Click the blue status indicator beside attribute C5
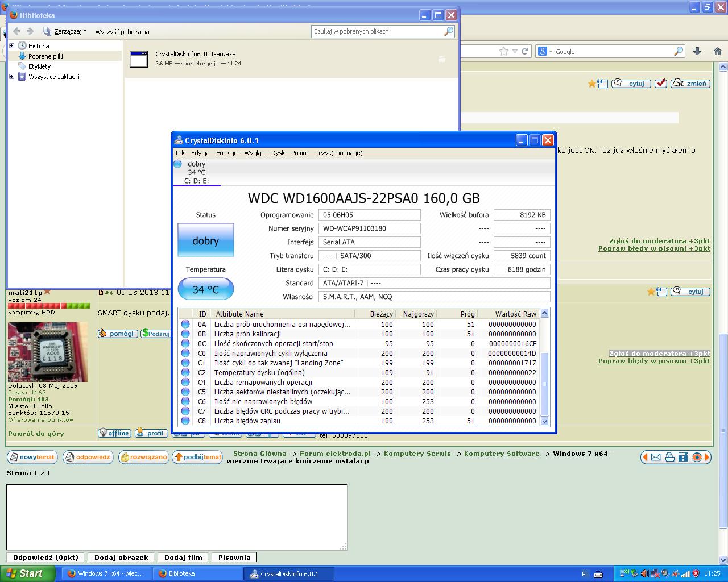The height and width of the screenshot is (582, 728). [185, 392]
